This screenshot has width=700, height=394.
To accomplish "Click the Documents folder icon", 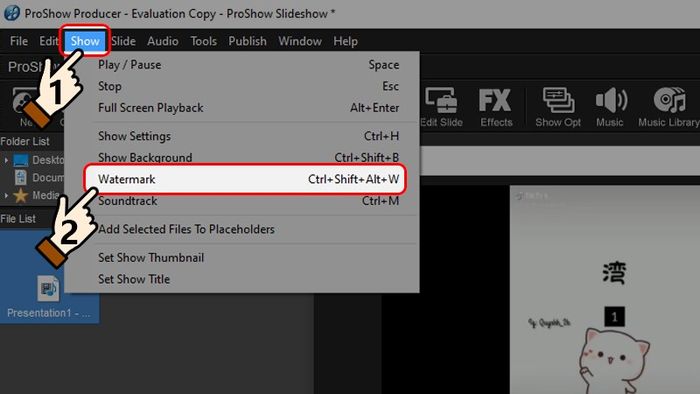I will point(21,177).
